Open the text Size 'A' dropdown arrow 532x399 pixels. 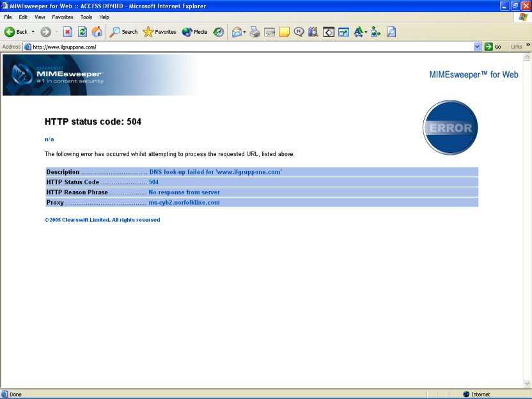click(366, 32)
